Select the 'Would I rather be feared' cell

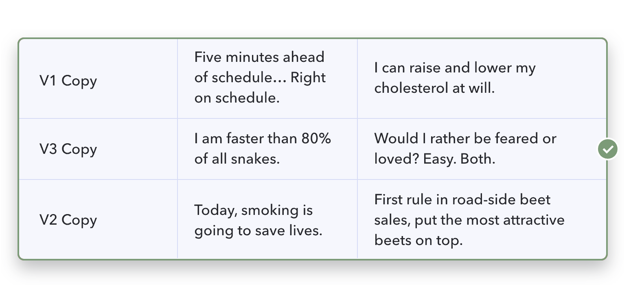click(482, 149)
